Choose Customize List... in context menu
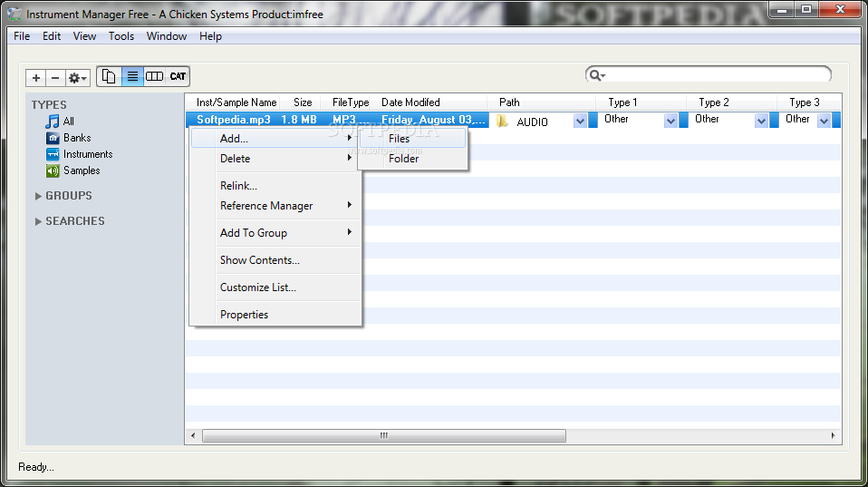868x487 pixels. (275, 287)
